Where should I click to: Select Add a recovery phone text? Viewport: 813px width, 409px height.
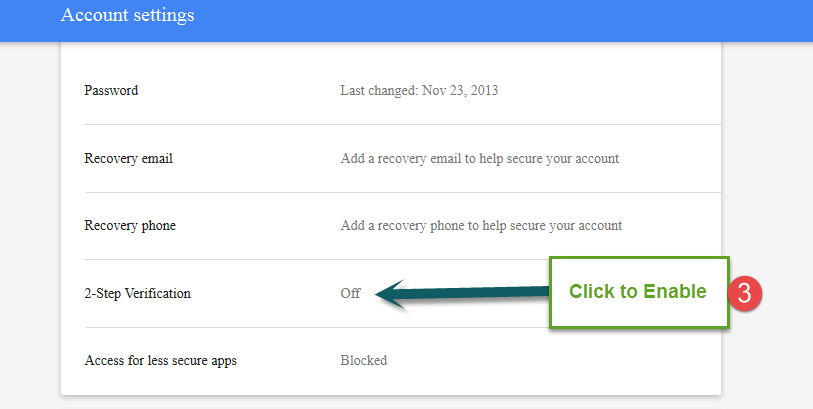coord(481,226)
